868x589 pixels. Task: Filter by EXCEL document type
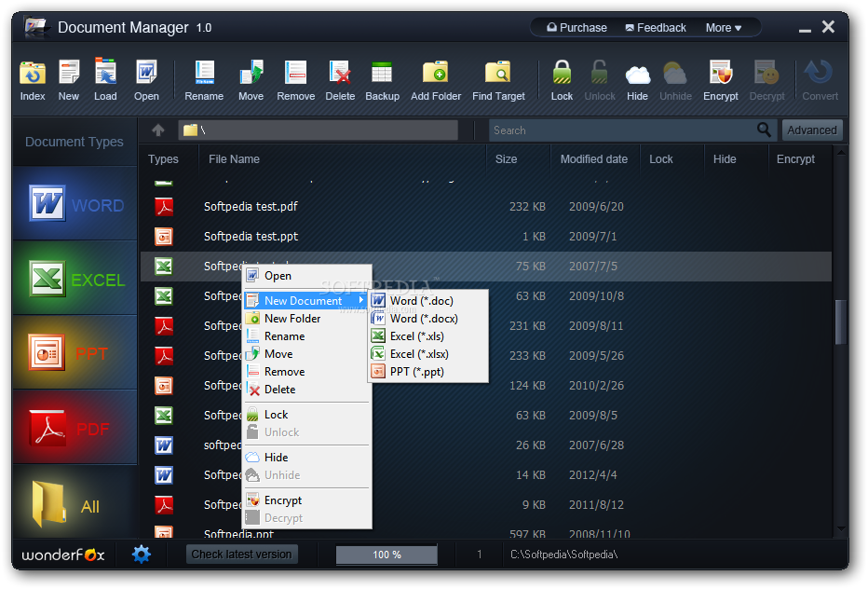pyautogui.click(x=75, y=279)
